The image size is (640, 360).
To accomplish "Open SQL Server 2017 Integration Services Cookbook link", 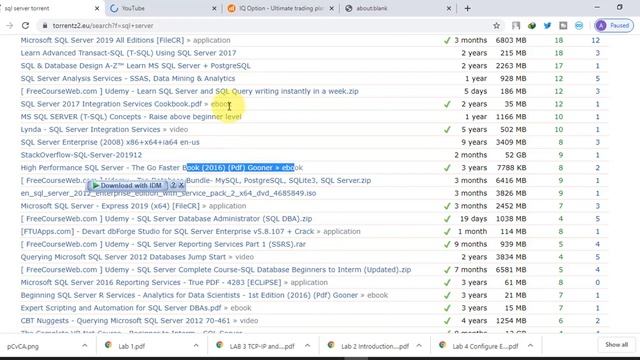I will click(x=111, y=104).
